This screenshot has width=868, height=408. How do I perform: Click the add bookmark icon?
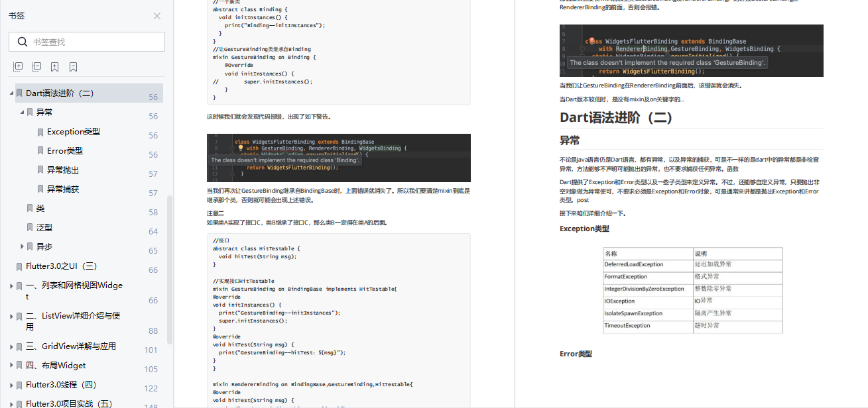pyautogui.click(x=55, y=67)
